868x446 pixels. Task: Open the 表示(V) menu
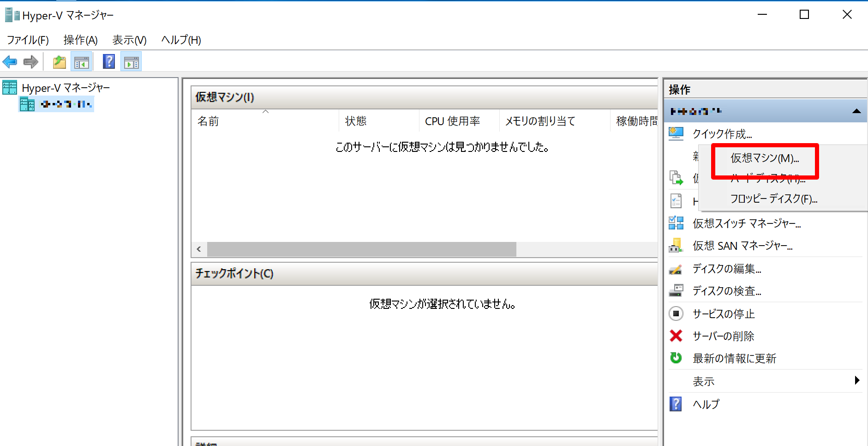coord(130,40)
